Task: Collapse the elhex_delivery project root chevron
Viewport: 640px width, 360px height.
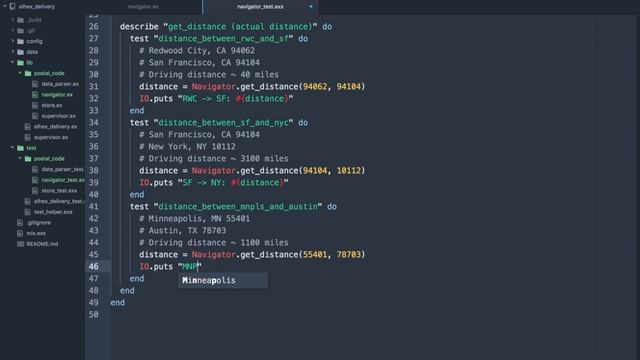Action: click(x=5, y=7)
